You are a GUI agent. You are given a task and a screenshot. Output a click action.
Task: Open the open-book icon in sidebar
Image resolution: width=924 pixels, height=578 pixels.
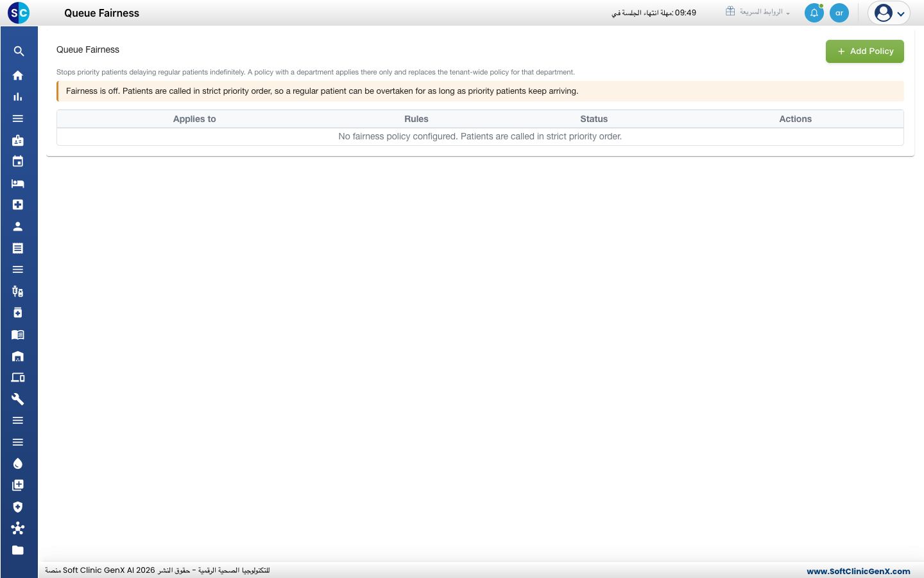coord(18,335)
